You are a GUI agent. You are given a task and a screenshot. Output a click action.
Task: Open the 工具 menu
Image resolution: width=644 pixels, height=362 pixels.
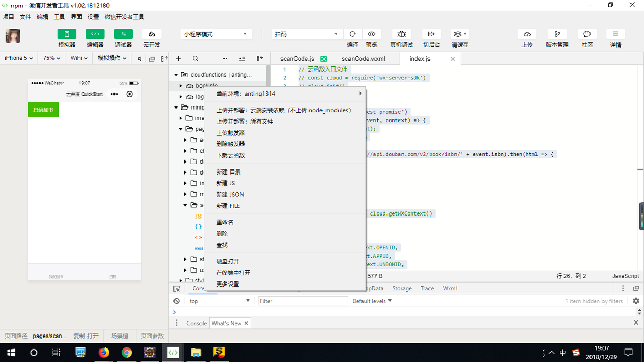pos(60,17)
